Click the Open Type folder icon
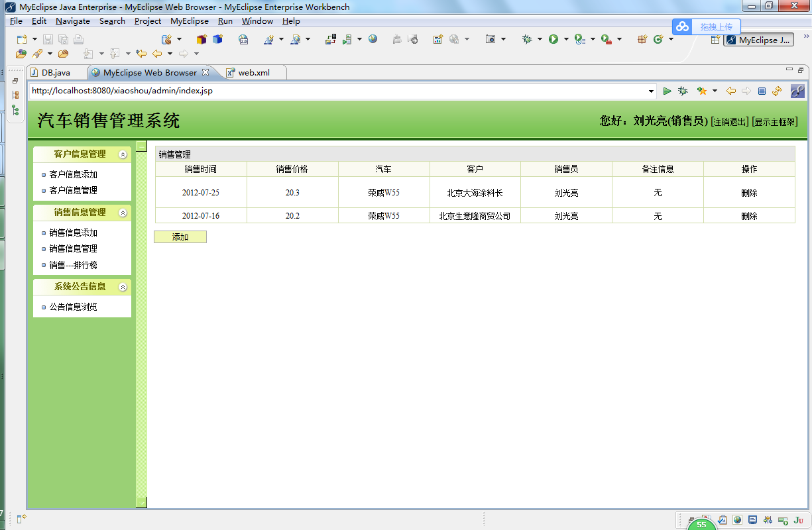The image size is (812, 530). pos(21,54)
